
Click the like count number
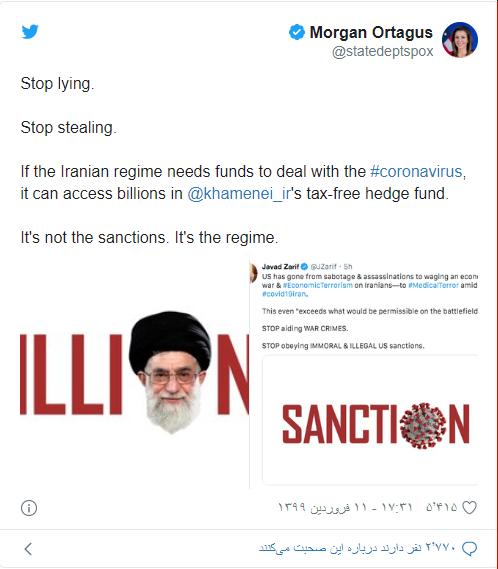(441, 507)
